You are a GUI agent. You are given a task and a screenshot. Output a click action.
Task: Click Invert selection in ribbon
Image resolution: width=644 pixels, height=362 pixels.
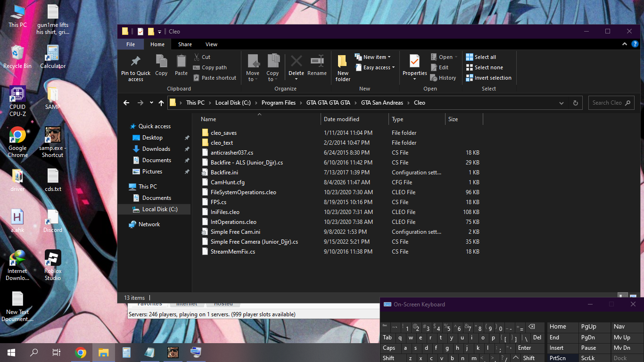pos(488,78)
